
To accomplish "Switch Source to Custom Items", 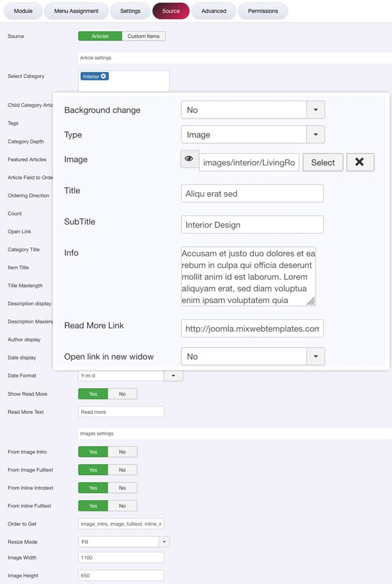I will coord(143,36).
